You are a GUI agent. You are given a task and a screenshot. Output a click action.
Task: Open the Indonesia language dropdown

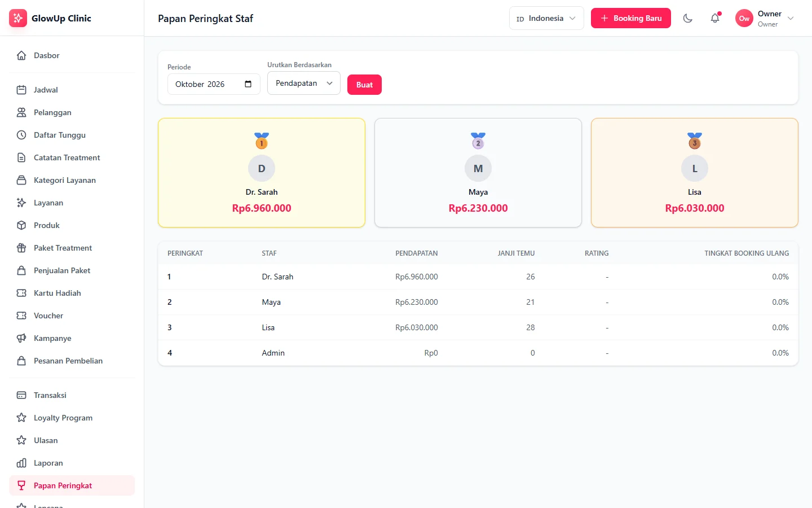546,18
